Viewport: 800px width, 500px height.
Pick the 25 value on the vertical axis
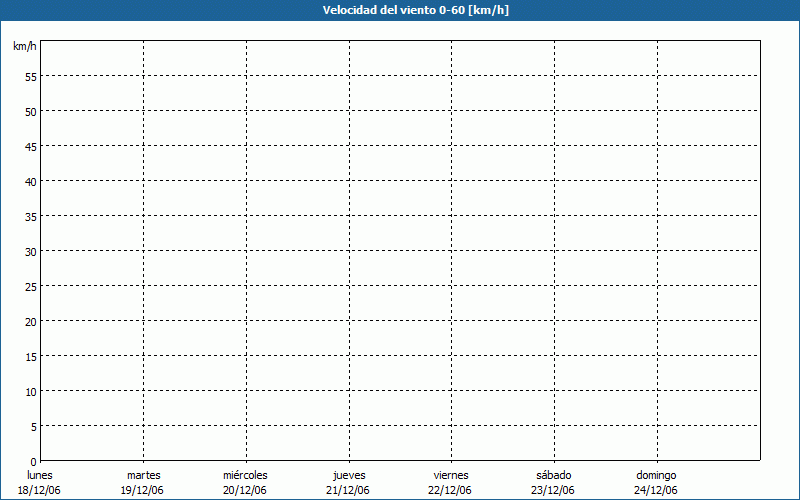[x=31, y=286]
